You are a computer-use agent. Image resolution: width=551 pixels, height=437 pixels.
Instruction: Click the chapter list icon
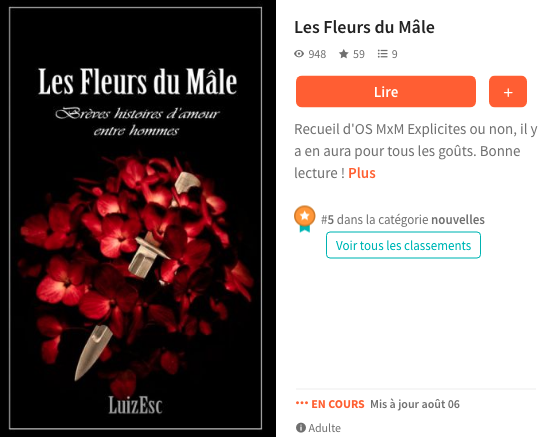pos(382,54)
